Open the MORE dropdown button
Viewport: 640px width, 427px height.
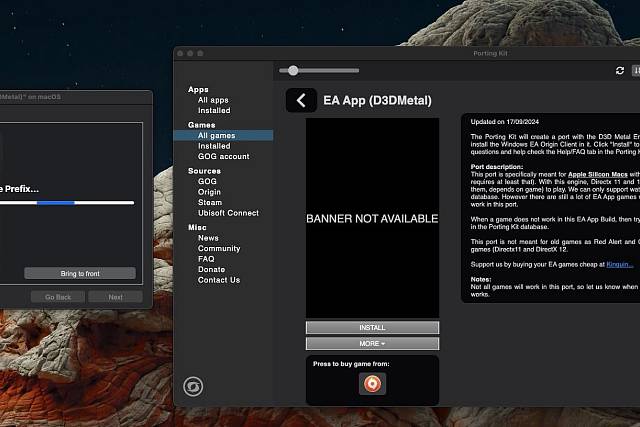pyautogui.click(x=372, y=343)
